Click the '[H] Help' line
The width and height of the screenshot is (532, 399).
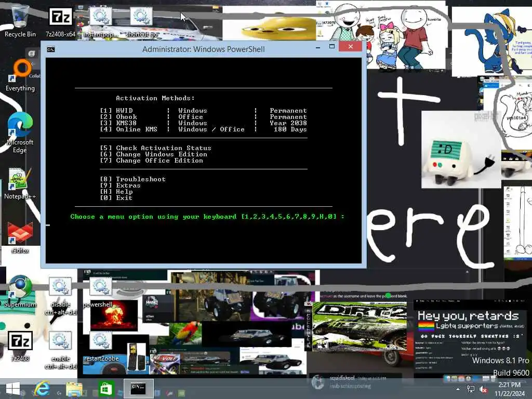pyautogui.click(x=116, y=192)
